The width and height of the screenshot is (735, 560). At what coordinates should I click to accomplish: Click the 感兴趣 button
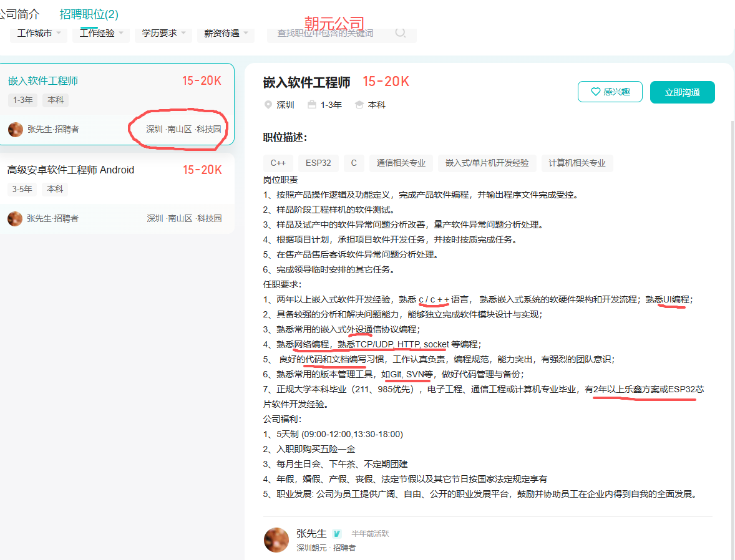coord(610,92)
